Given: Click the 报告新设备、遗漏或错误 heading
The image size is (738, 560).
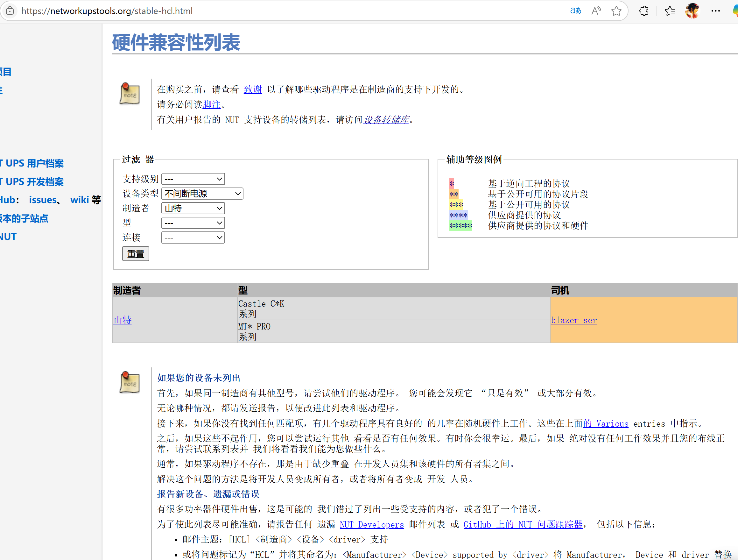Looking at the screenshot, I should coord(208,494).
